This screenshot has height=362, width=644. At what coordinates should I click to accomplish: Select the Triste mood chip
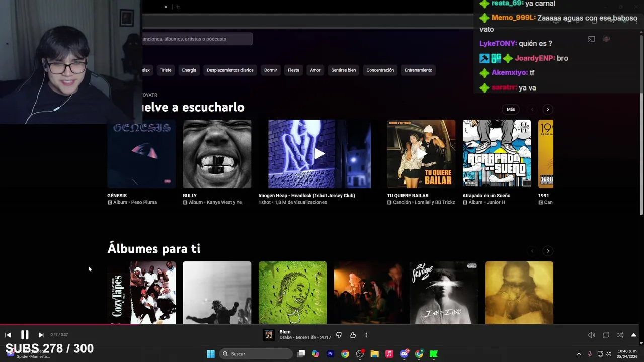[x=166, y=70]
